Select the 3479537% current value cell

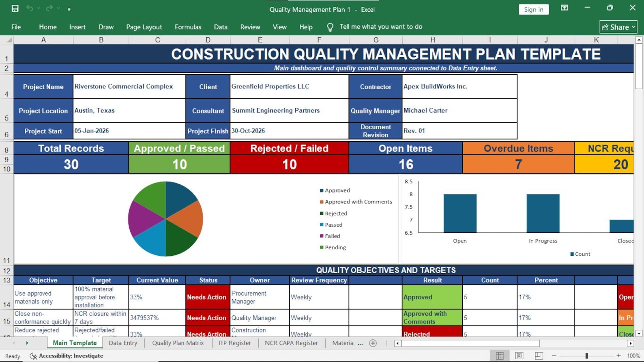click(157, 318)
